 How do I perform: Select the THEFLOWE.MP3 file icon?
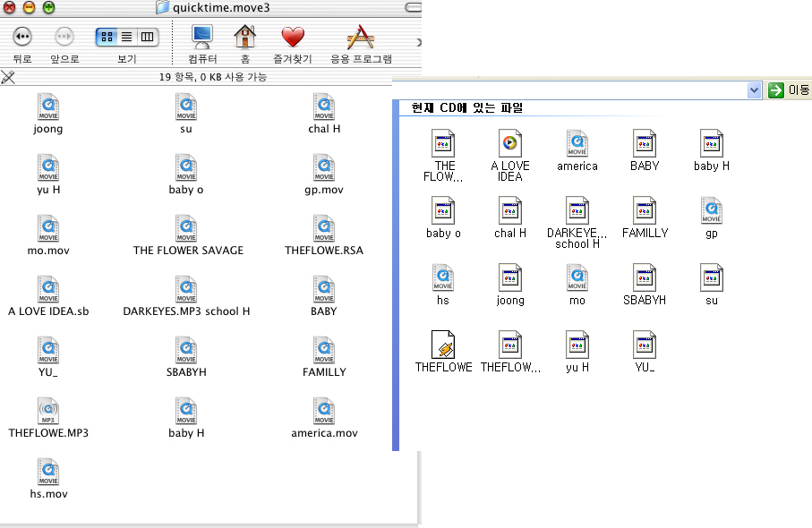pyautogui.click(x=48, y=412)
